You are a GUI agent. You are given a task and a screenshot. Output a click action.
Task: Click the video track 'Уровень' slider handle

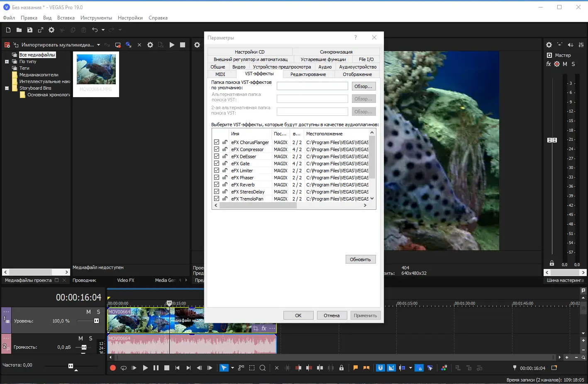[x=96, y=321]
